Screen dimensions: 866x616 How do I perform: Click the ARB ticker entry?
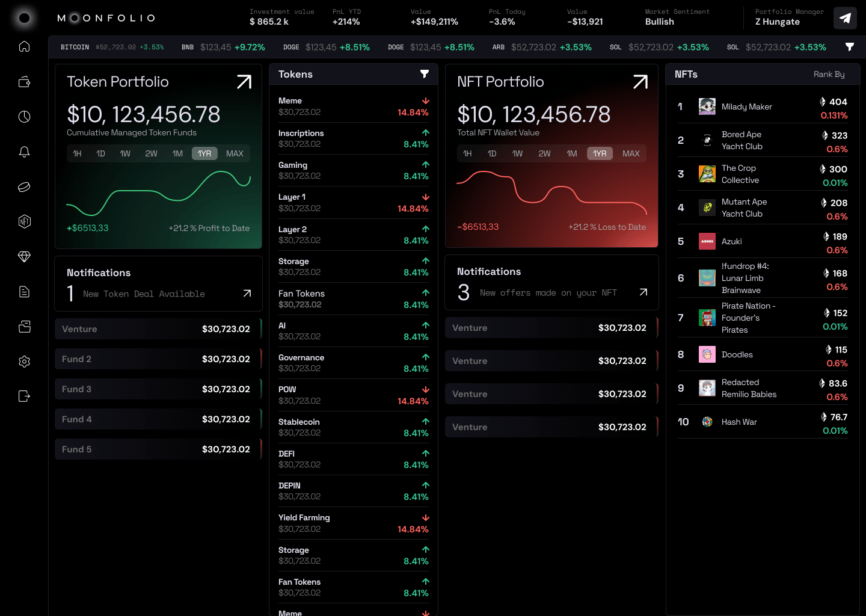(x=542, y=47)
